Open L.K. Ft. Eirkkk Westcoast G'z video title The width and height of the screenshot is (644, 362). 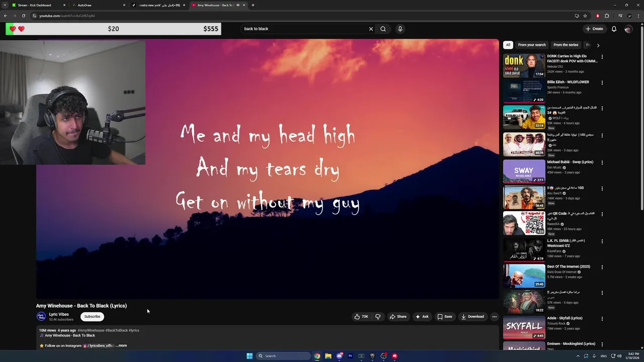point(566,243)
